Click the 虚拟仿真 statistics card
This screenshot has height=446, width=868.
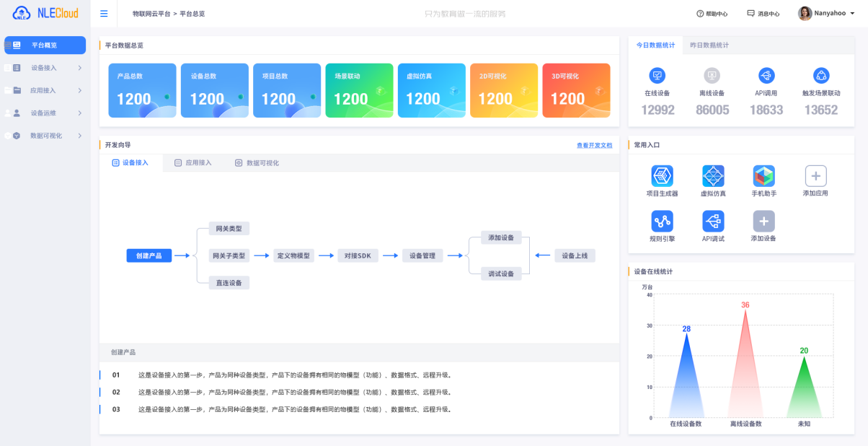pyautogui.click(x=432, y=90)
